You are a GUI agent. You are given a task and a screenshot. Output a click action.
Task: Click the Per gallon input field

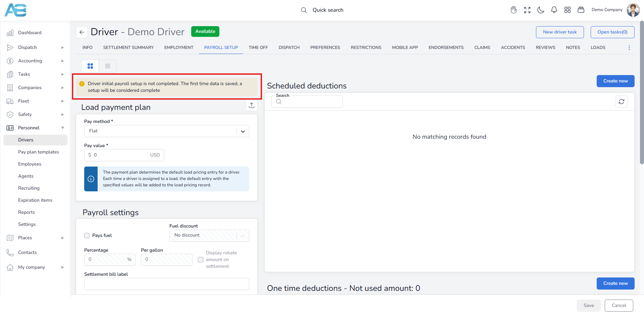166,260
